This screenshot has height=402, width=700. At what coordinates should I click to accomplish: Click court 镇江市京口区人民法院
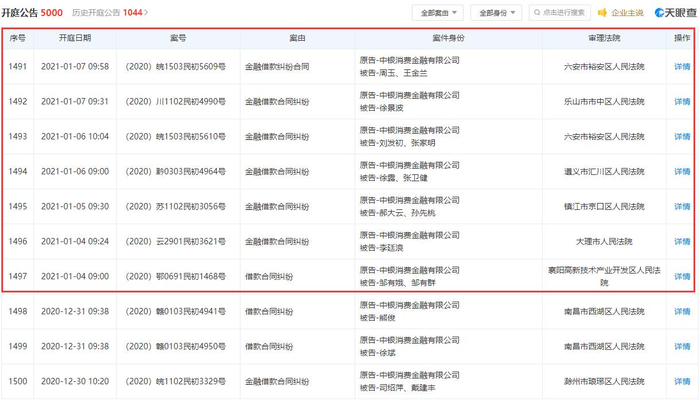tap(604, 206)
